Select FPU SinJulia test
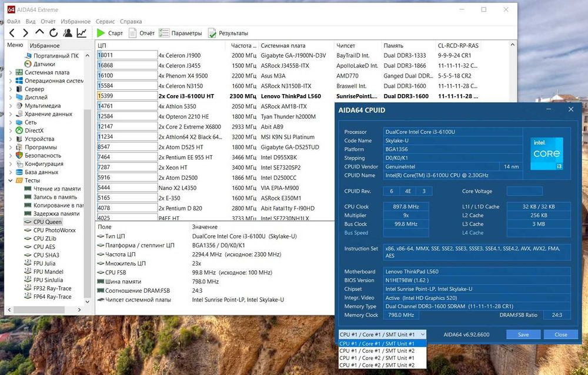The height and width of the screenshot is (375, 588). point(48,280)
